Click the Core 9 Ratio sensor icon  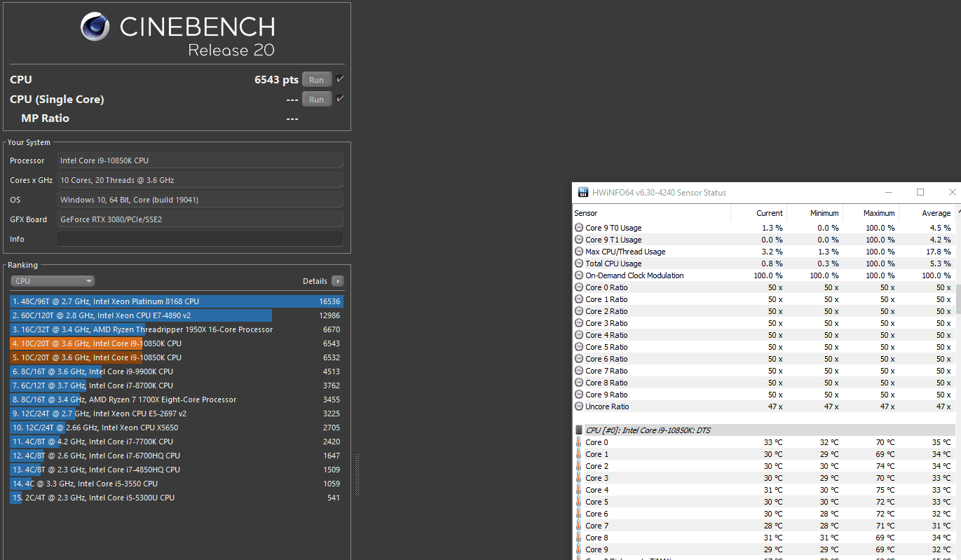click(579, 395)
